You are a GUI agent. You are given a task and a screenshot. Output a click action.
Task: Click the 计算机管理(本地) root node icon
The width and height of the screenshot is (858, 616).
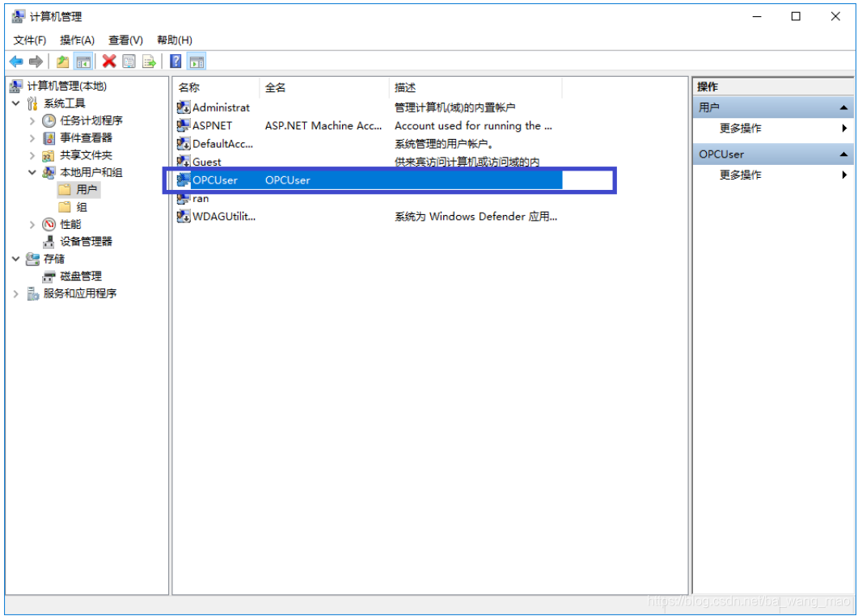click(x=16, y=86)
